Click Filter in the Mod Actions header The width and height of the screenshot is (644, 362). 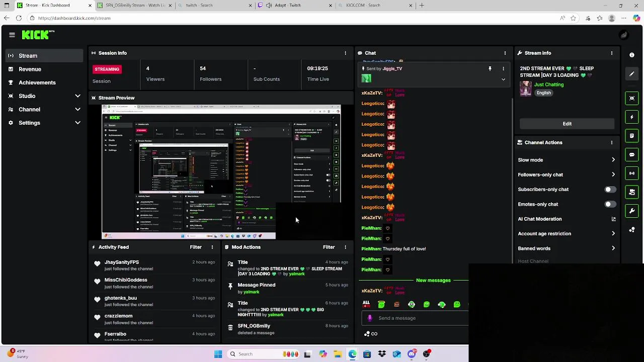(x=329, y=247)
